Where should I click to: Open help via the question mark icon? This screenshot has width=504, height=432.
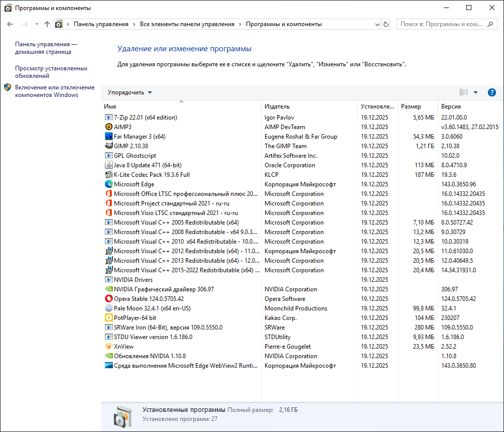click(x=492, y=92)
